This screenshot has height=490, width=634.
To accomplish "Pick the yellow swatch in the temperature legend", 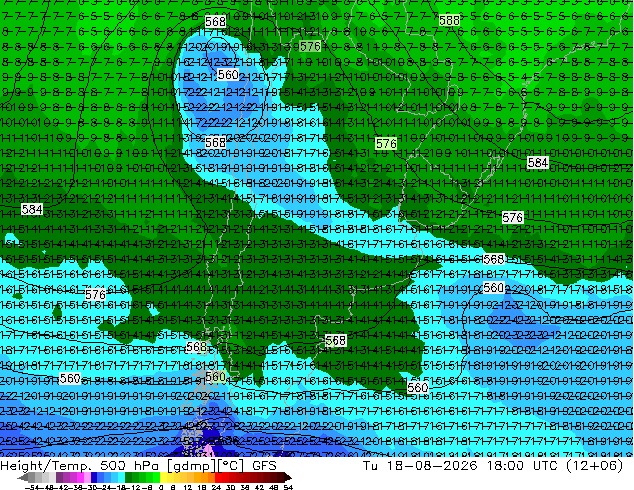I will pyautogui.click(x=163, y=477).
